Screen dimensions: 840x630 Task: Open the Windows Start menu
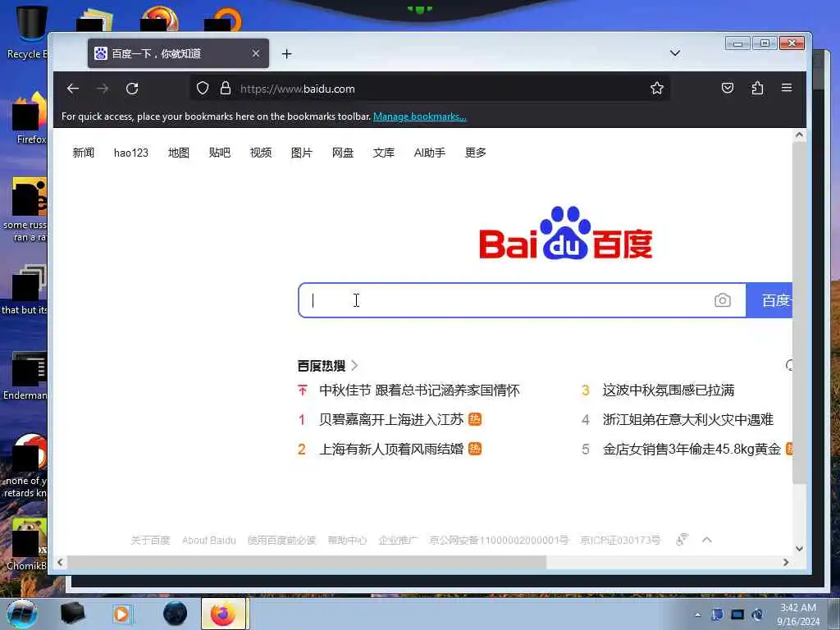point(22,614)
